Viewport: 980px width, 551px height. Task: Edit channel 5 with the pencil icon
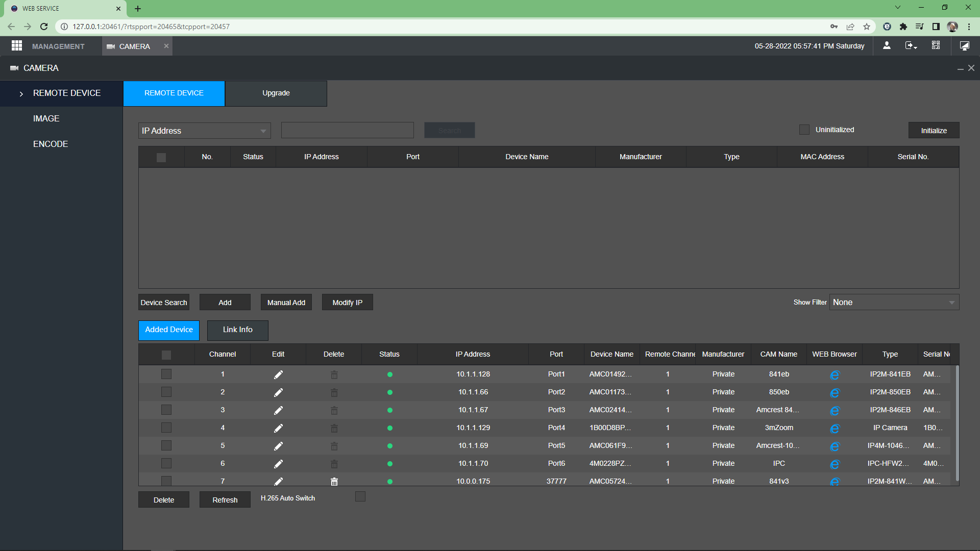[278, 446]
